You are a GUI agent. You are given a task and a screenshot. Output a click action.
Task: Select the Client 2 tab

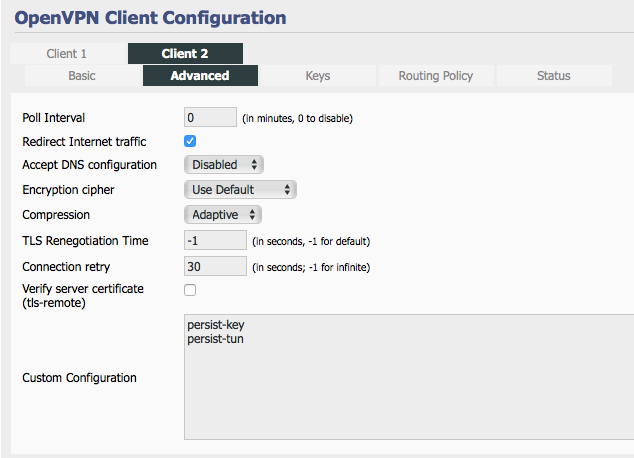(x=185, y=53)
